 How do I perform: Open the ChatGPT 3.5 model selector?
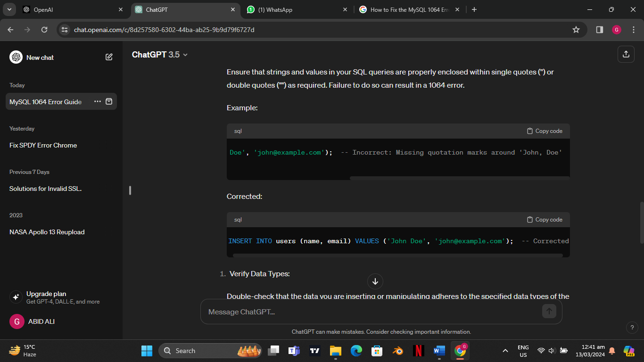tap(160, 55)
